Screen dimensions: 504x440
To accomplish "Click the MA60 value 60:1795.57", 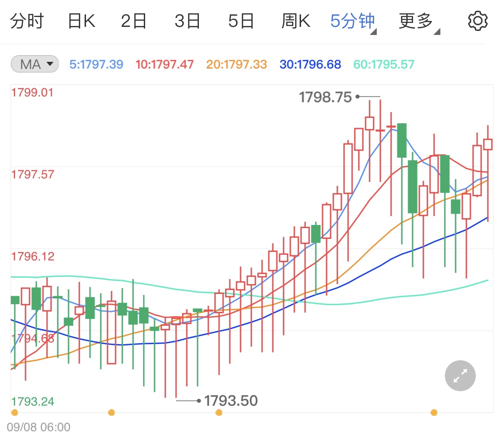I will [x=384, y=64].
